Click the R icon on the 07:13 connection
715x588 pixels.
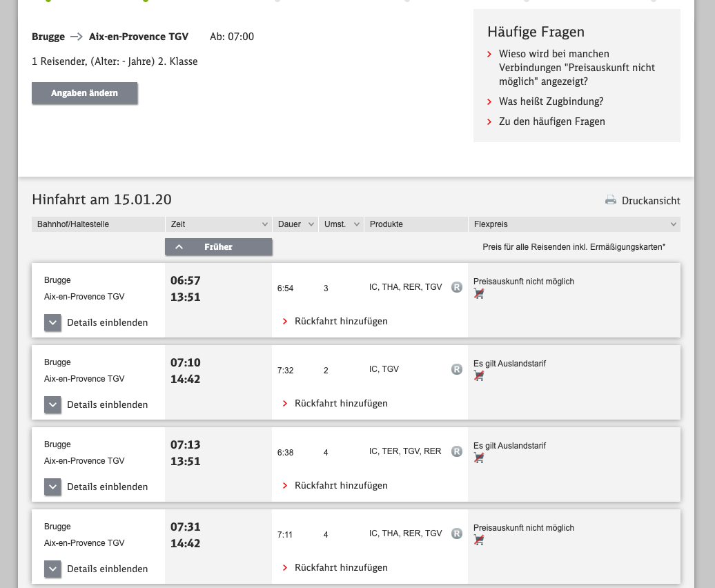[456, 451]
